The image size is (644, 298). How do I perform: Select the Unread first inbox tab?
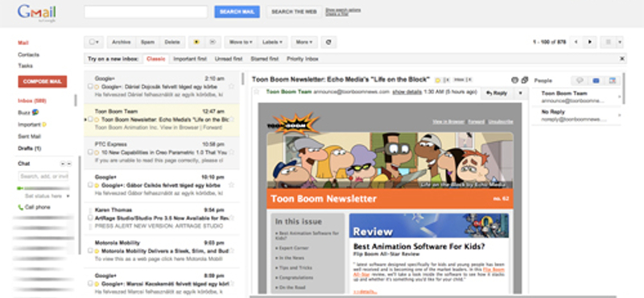(x=229, y=59)
